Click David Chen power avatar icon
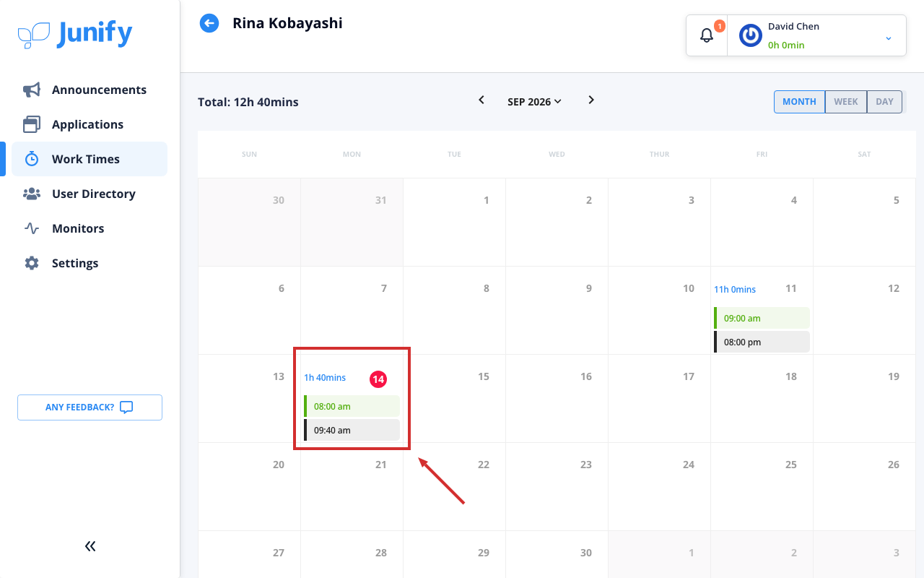The width and height of the screenshot is (924, 578). [x=751, y=35]
